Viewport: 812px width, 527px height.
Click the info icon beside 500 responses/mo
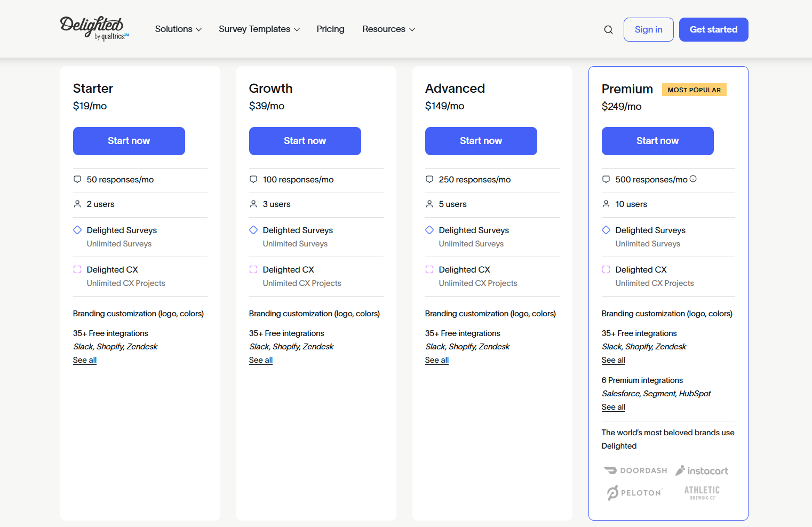[x=692, y=179]
